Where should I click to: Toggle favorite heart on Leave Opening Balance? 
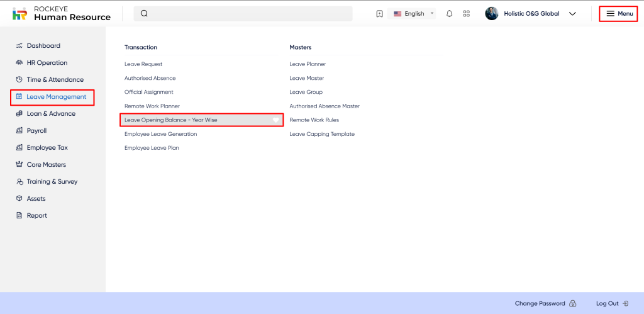(275, 120)
